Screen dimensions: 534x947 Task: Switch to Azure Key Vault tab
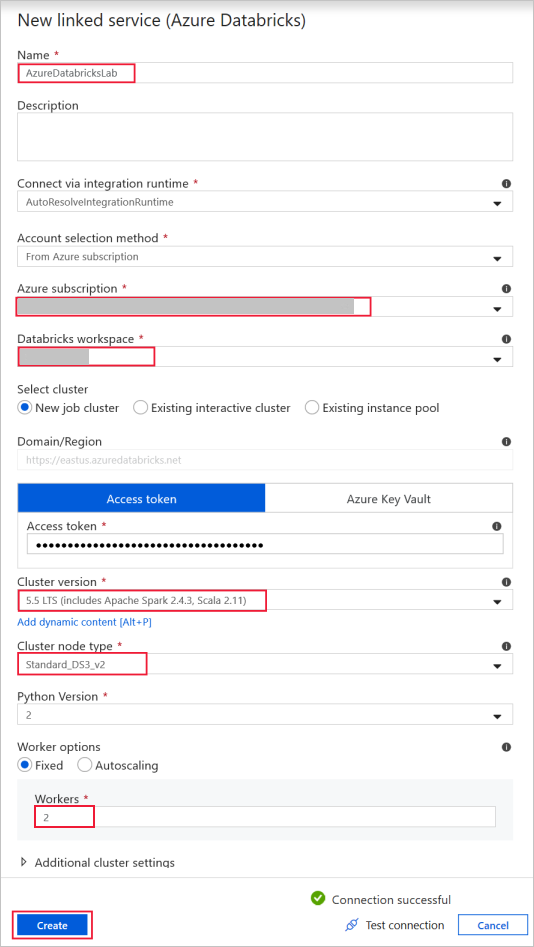pyautogui.click(x=388, y=499)
